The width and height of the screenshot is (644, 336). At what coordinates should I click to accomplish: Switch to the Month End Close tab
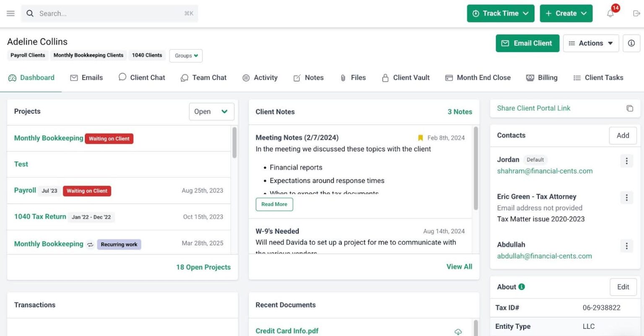click(x=478, y=78)
